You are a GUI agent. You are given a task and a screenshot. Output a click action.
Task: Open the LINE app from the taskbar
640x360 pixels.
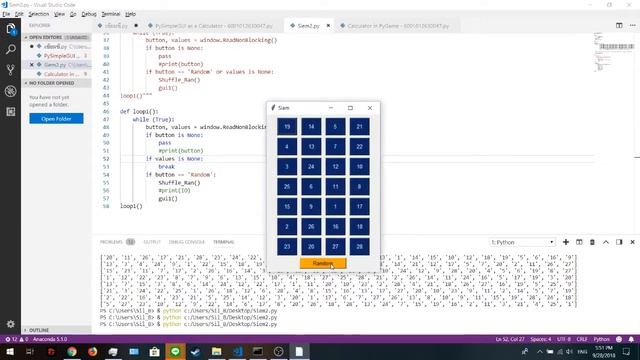(x=176, y=351)
